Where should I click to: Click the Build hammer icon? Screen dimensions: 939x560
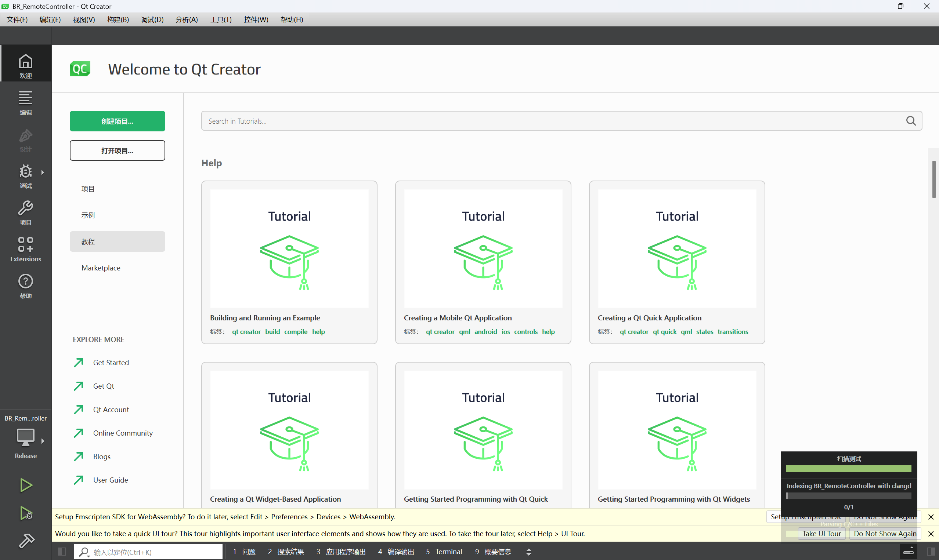coord(26,541)
